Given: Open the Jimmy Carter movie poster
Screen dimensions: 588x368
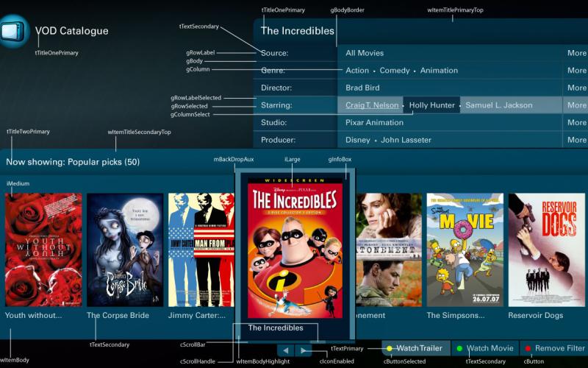Looking at the screenshot, I should pos(200,250).
